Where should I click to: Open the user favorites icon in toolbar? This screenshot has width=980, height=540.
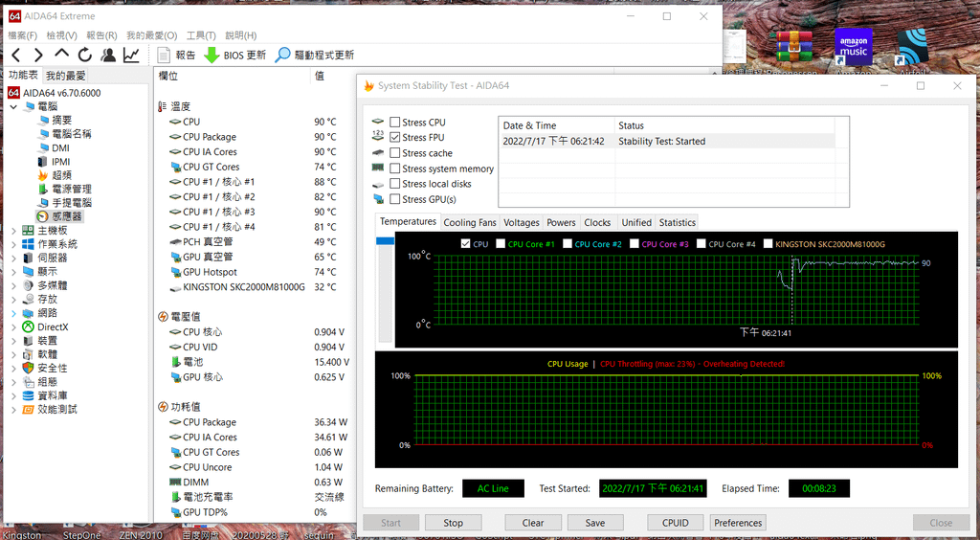108,55
